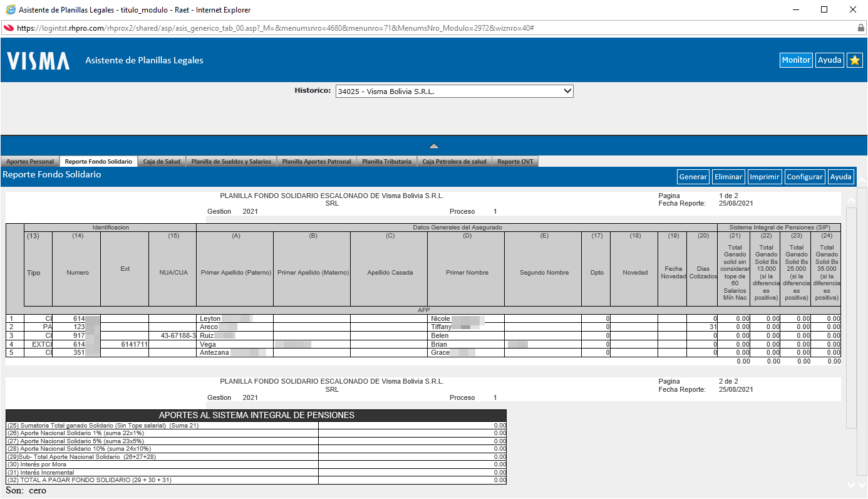Image resolution: width=868 pixels, height=499 pixels.
Task: Open the Caja Petrolera de salud tab
Action: [x=454, y=162]
